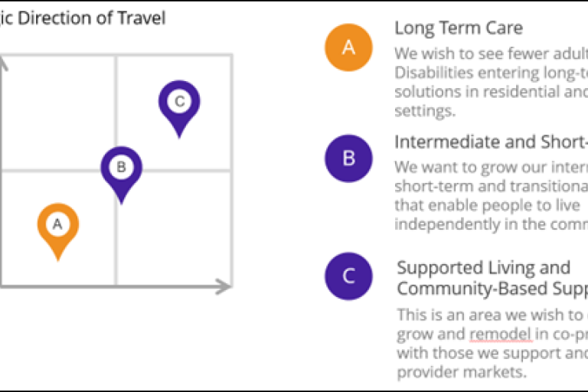Click the "Supported Living and" heading line

[483, 268]
